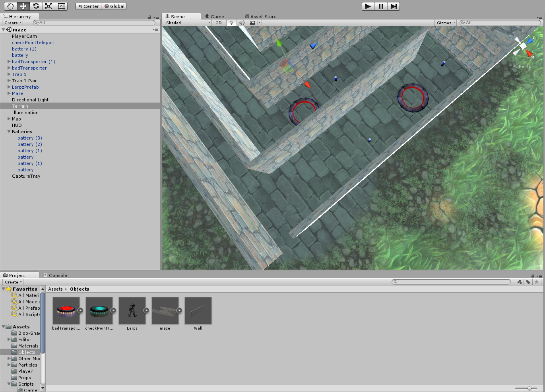Select the Hand tool

pyautogui.click(x=10, y=6)
